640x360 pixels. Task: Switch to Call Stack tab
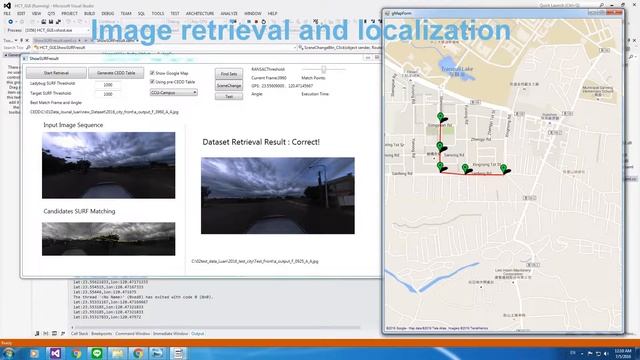click(x=79, y=333)
